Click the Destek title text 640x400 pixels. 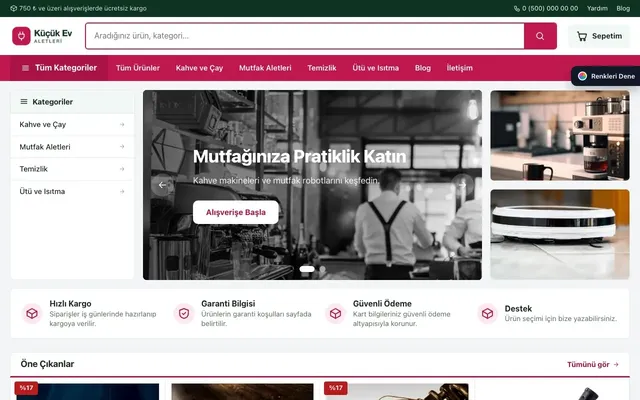pyautogui.click(x=518, y=309)
